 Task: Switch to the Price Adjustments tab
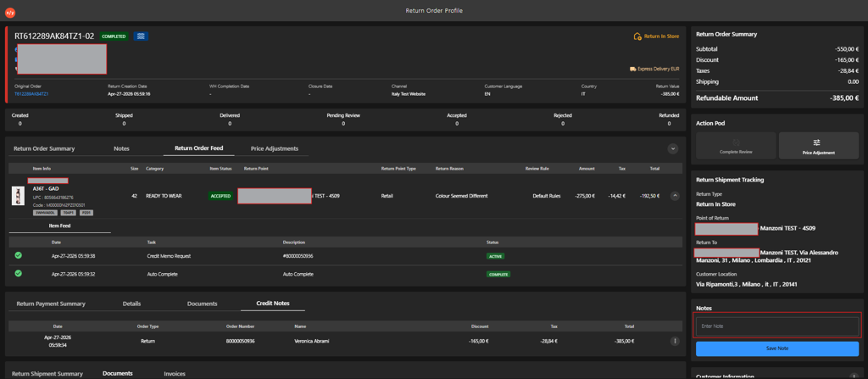[x=275, y=148]
